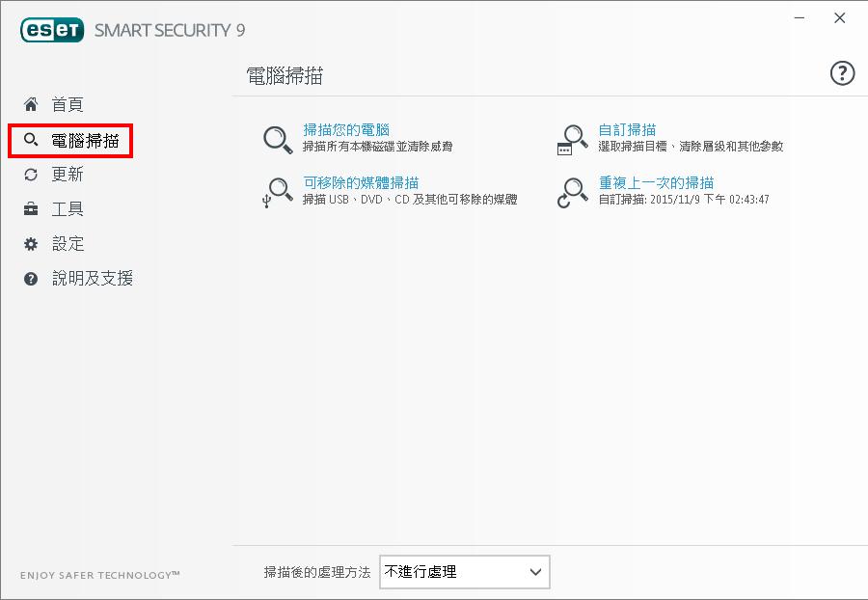Click the text 掃描所有本機磁碟並清除威脅
This screenshot has width=868, height=600.
[377, 147]
